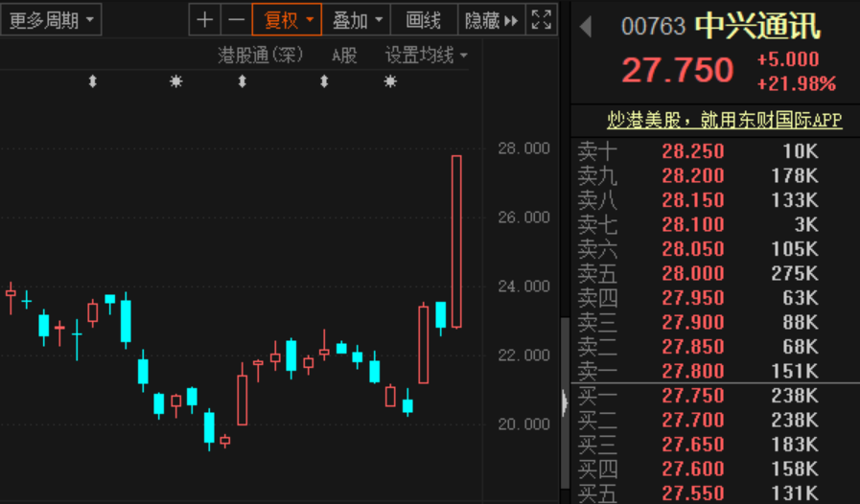Open 设置均线 moving average dropdown
This screenshot has width=860, height=504.
pyautogui.click(x=426, y=55)
